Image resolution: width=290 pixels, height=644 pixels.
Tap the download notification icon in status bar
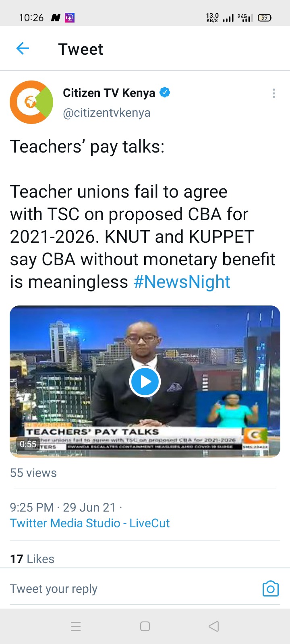coord(70,17)
